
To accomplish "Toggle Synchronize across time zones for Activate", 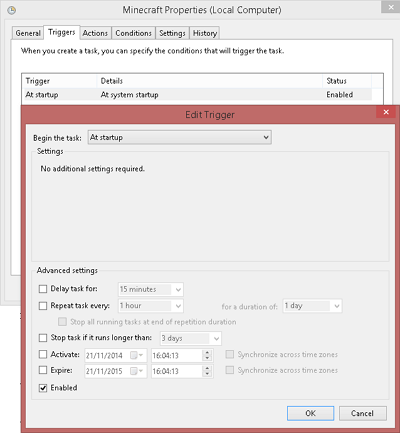I will pyautogui.click(x=230, y=354).
